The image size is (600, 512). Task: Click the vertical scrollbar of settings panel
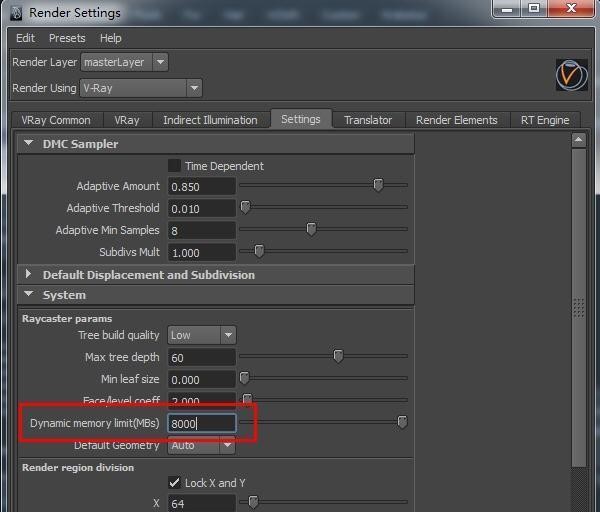pos(578,307)
